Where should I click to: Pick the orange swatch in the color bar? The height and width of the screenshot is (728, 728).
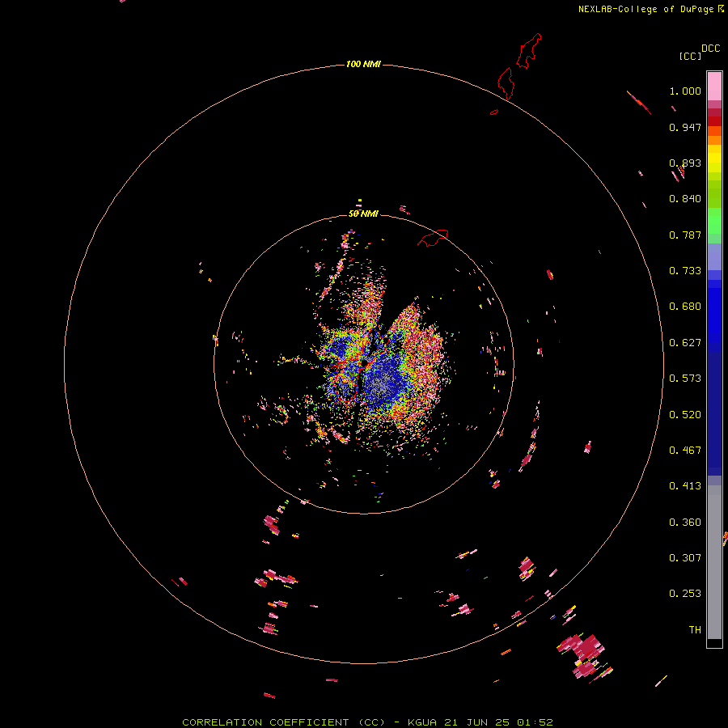(x=714, y=140)
